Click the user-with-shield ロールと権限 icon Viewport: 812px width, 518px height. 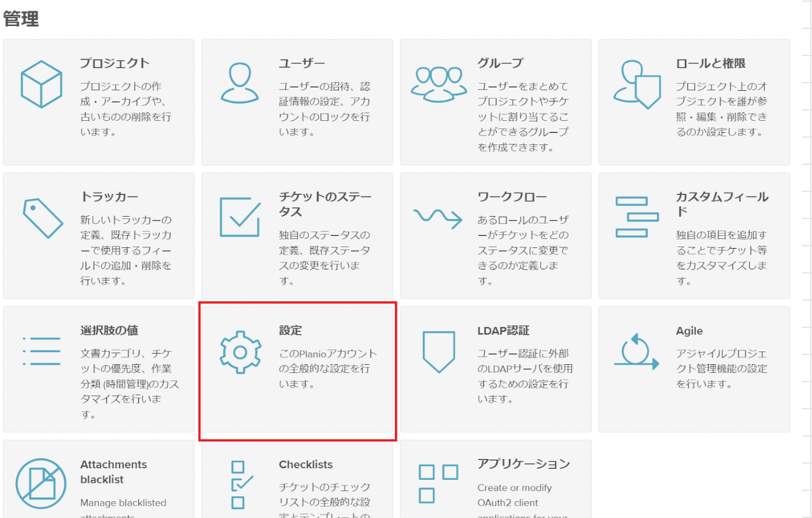click(637, 84)
